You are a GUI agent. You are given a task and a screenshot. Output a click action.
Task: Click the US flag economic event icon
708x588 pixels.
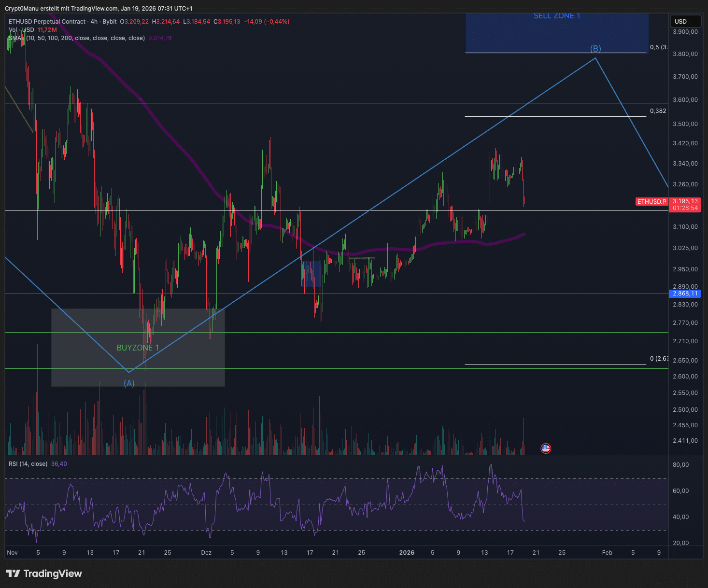(546, 448)
